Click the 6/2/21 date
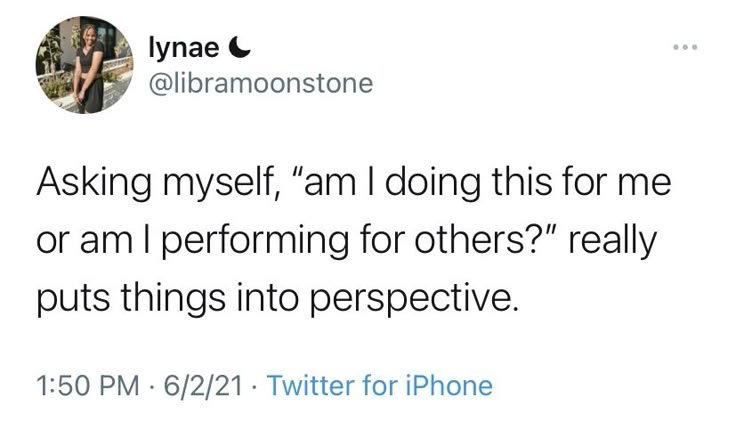 (203, 385)
